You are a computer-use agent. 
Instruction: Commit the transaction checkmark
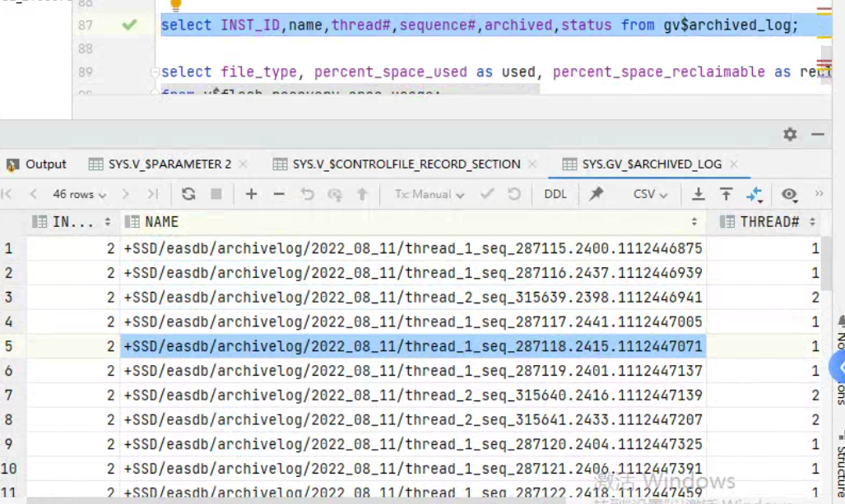pyautogui.click(x=487, y=194)
